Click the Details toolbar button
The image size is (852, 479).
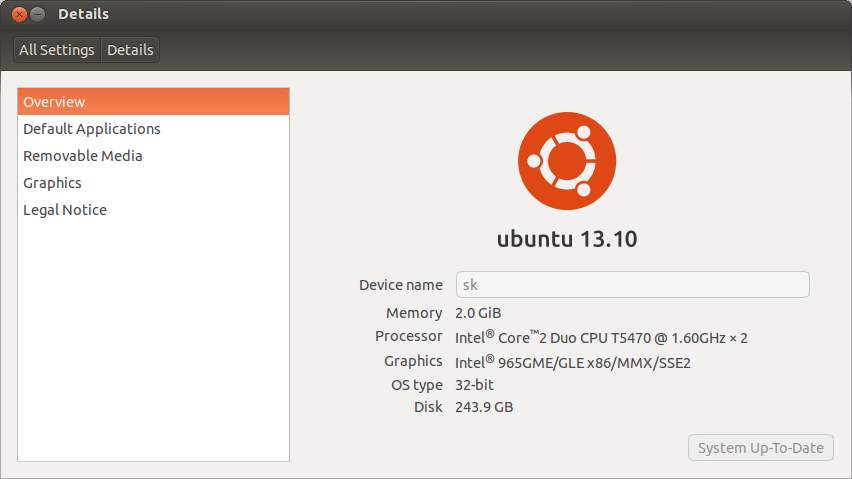(x=130, y=50)
